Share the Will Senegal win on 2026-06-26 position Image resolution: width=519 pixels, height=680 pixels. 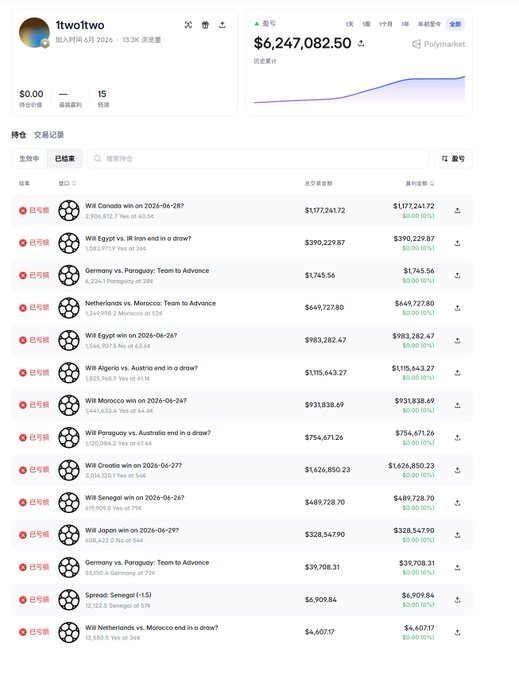(x=457, y=503)
